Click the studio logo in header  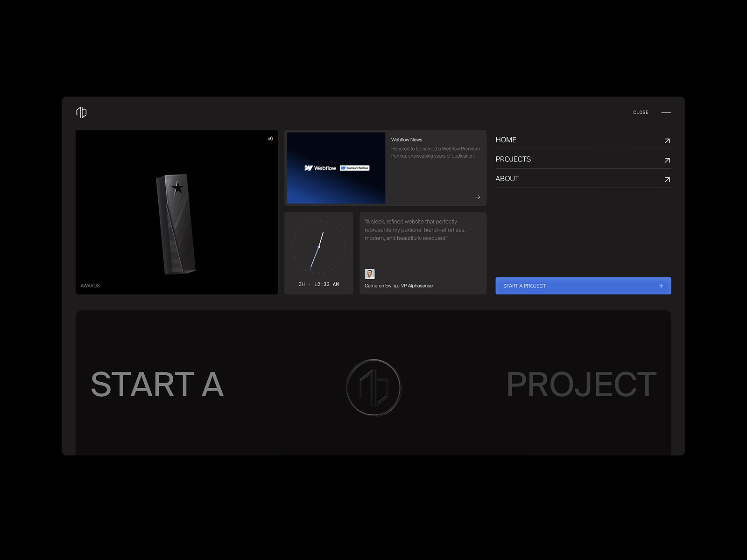pos(81,112)
